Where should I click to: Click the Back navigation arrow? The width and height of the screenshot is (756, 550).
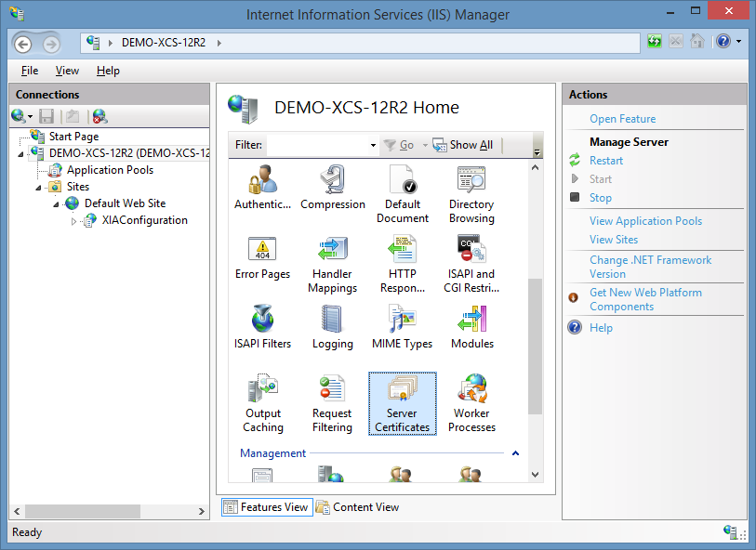[x=22, y=45]
